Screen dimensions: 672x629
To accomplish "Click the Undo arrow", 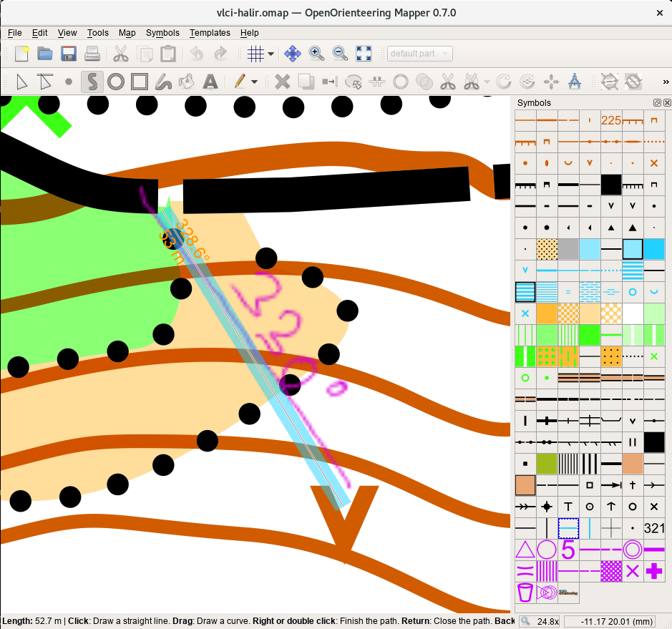I will tap(196, 54).
